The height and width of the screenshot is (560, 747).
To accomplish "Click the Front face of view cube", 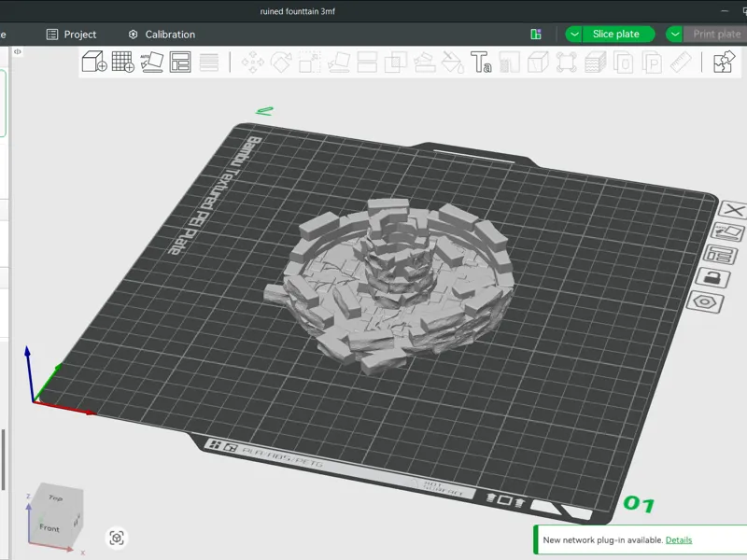I will click(49, 528).
